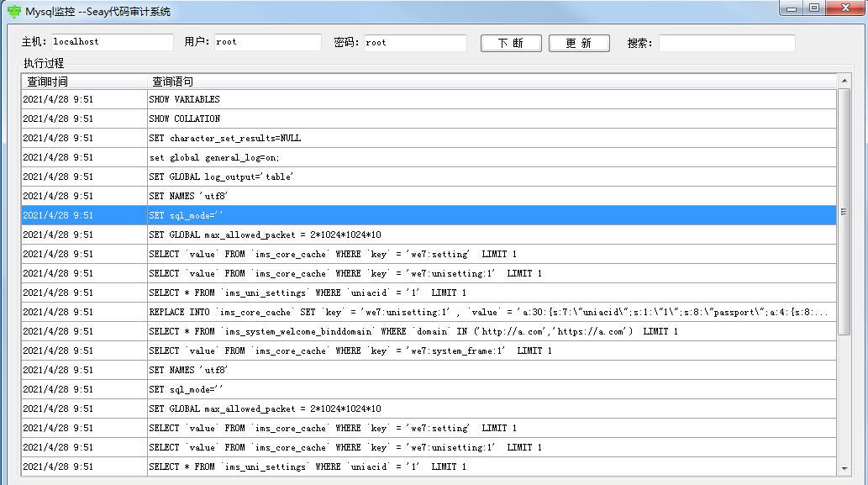Close the Mysql监控 window
The height and width of the screenshot is (485, 868).
point(845,8)
